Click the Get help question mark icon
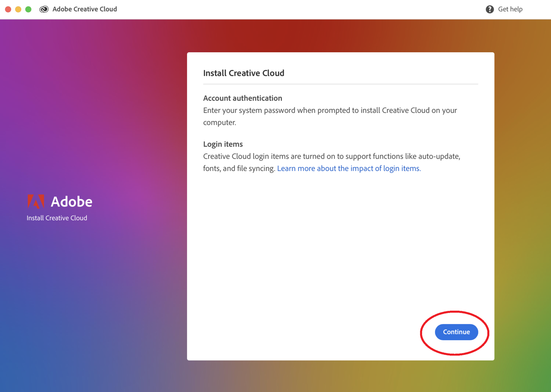 tap(490, 9)
